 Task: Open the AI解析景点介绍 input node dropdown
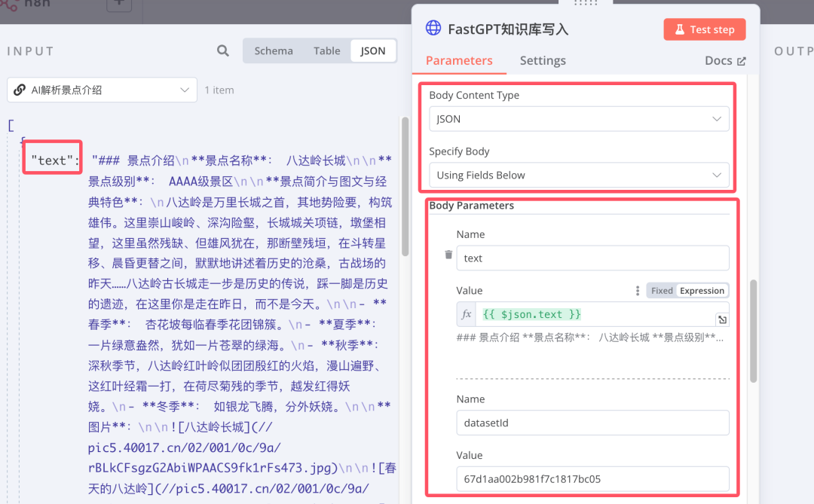tap(103, 90)
